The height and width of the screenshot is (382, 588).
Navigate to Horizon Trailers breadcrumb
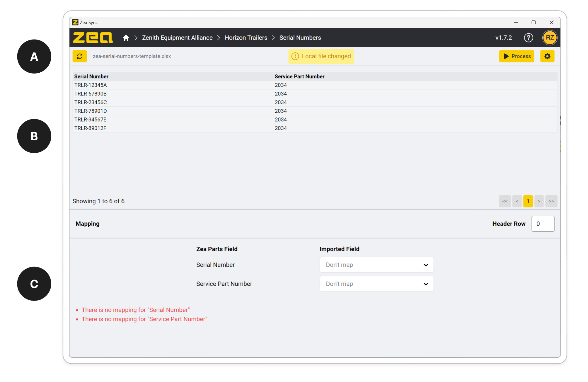(x=246, y=38)
